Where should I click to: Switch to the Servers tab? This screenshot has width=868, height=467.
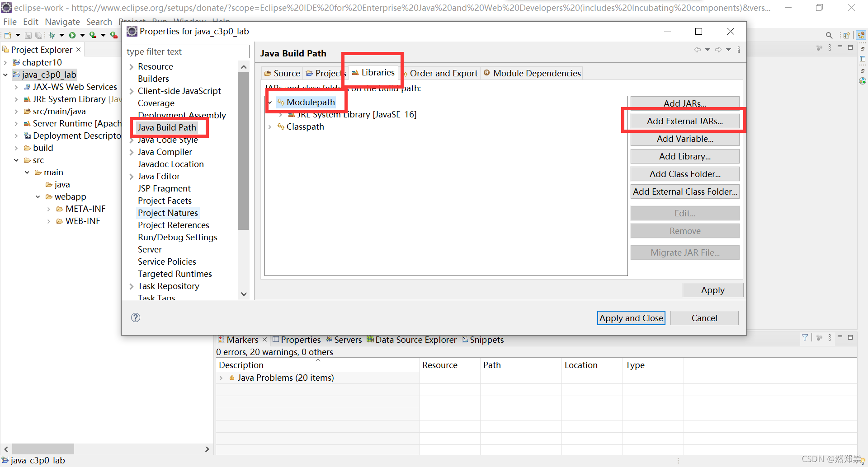pyautogui.click(x=348, y=340)
